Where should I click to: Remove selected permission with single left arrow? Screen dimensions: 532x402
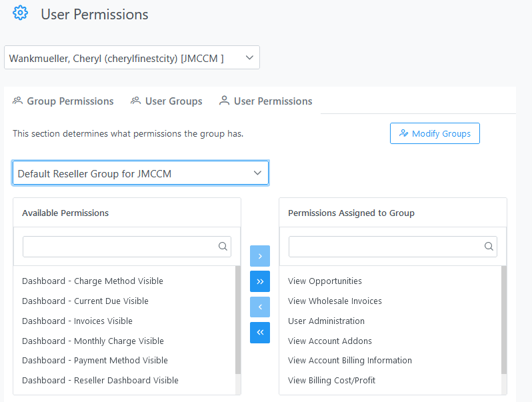coord(260,307)
